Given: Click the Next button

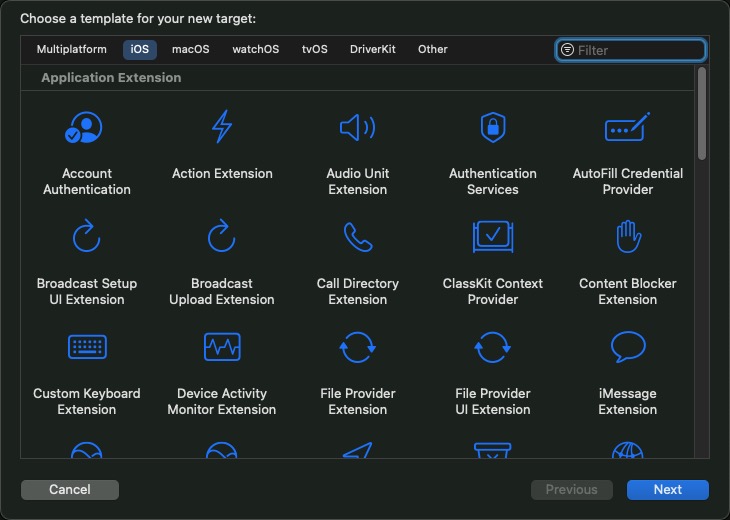Looking at the screenshot, I should [668, 490].
